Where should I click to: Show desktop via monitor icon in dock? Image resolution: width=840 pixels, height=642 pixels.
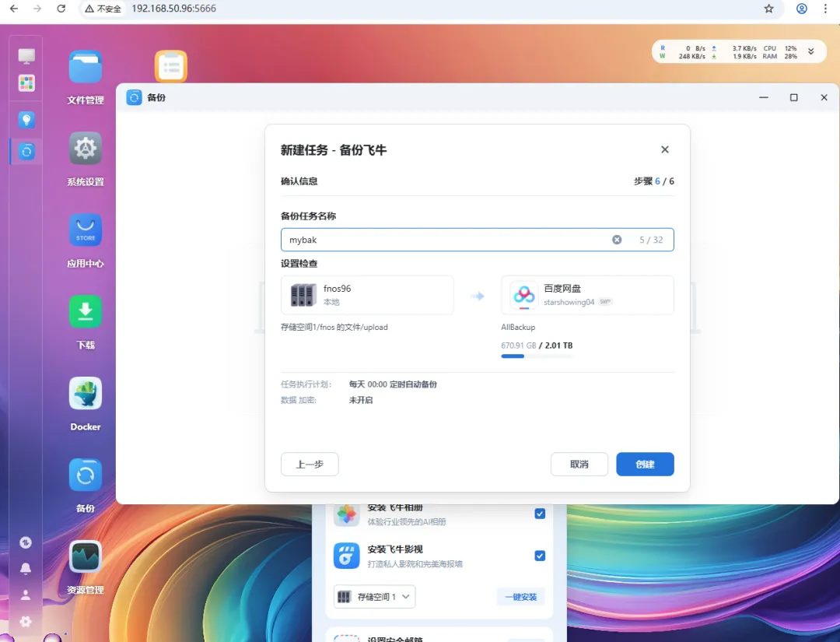26,56
